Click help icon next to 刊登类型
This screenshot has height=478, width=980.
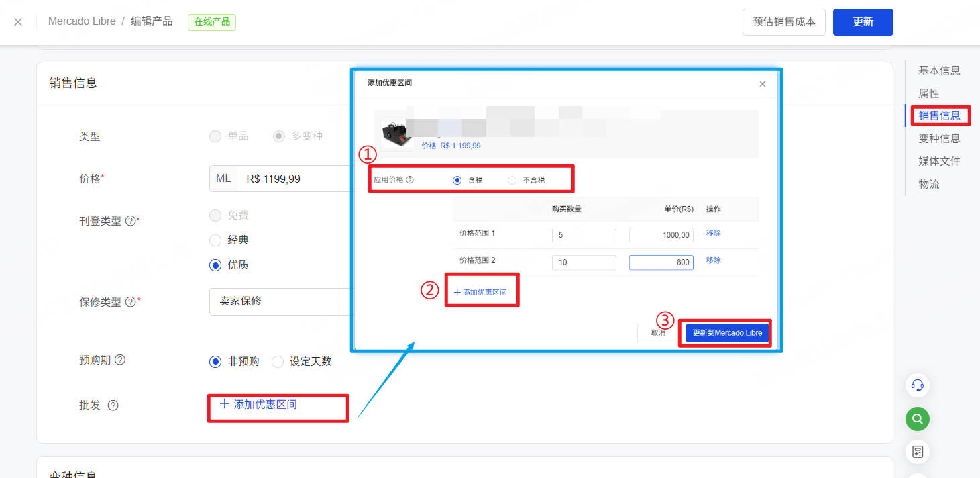(x=131, y=221)
